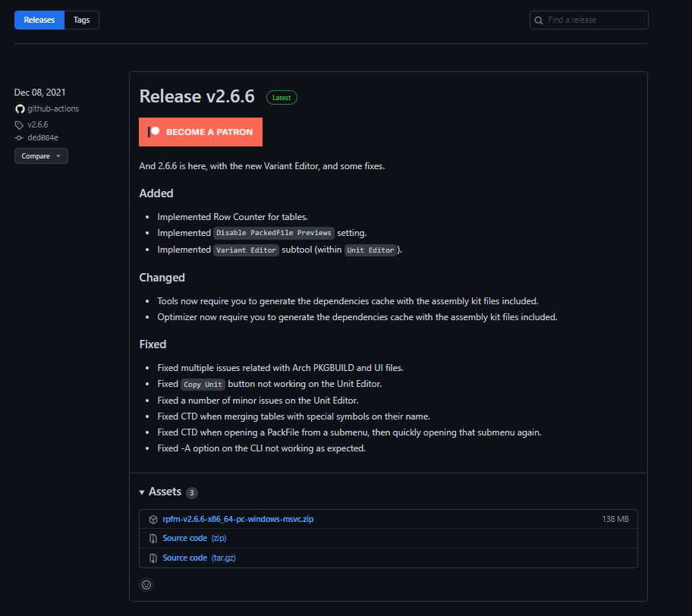Screen dimensions: 692x616
Task: Click the magnifier icon in the release search box
Action: 539,20
